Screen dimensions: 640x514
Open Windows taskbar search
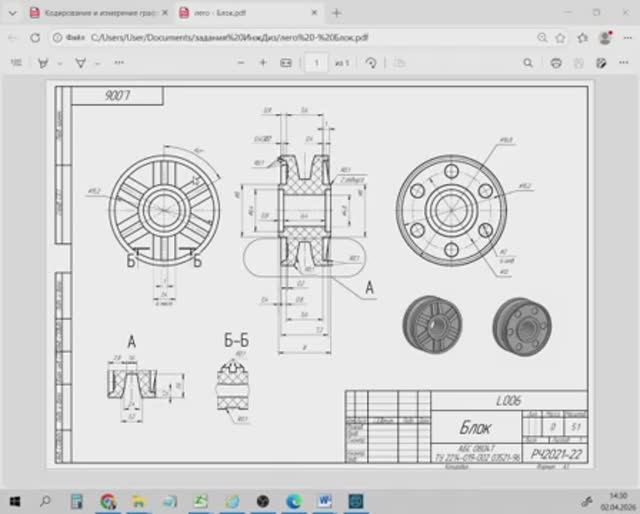click(45, 501)
